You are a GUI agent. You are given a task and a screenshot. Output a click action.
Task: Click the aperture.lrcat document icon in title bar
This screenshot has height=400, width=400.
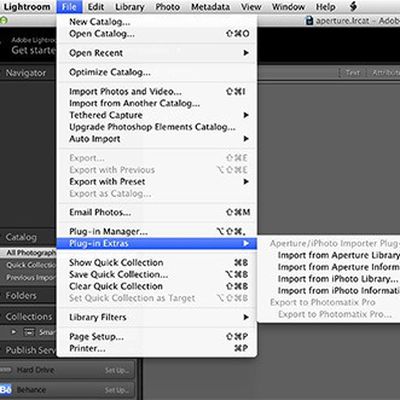[309, 21]
